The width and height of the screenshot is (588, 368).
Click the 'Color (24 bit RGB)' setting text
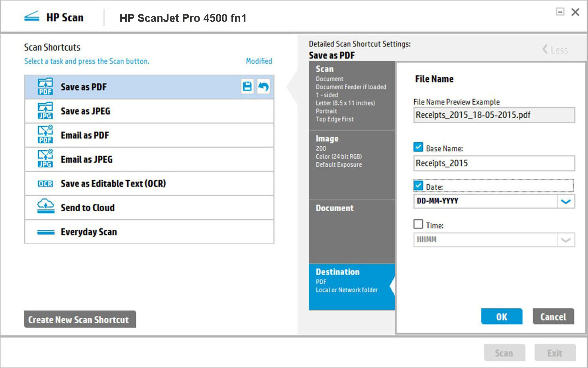(x=339, y=156)
